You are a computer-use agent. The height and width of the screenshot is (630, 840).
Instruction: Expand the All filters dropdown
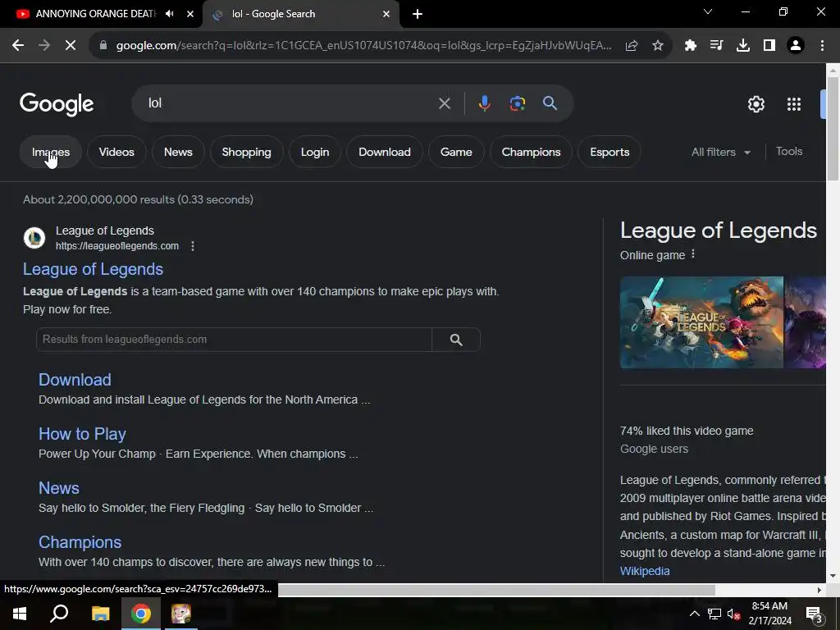pos(720,152)
